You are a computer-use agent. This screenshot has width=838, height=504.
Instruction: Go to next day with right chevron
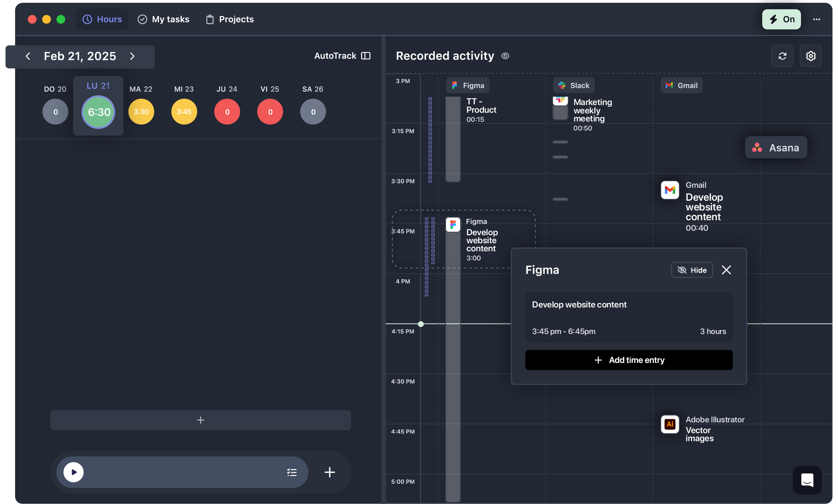pos(132,56)
